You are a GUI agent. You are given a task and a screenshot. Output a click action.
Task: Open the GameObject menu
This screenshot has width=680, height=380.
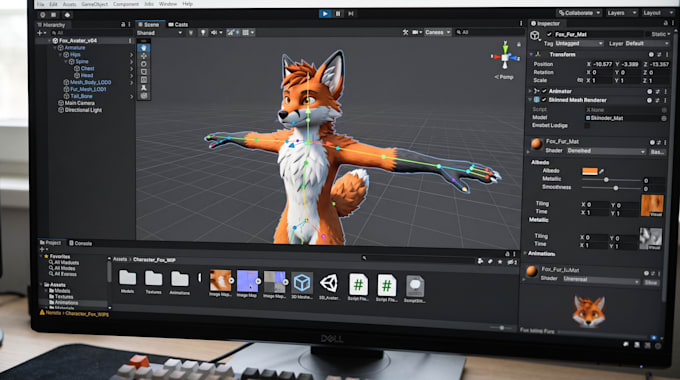pos(95,4)
